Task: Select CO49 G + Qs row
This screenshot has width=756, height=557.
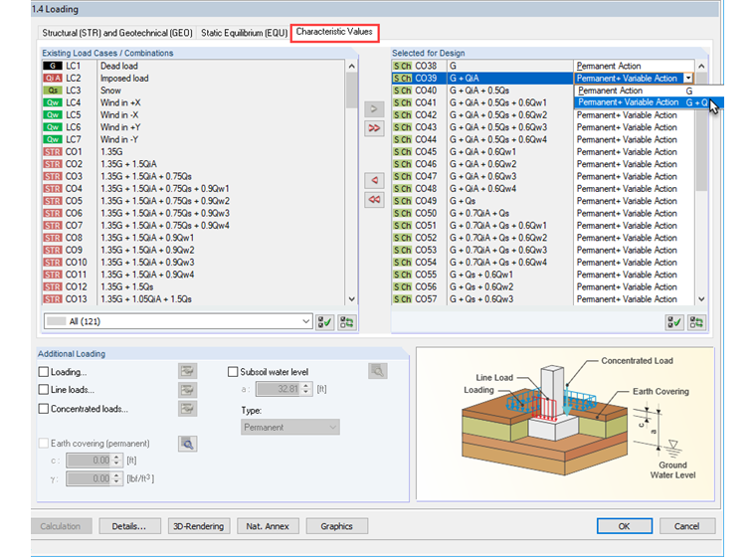Action: 543,201
